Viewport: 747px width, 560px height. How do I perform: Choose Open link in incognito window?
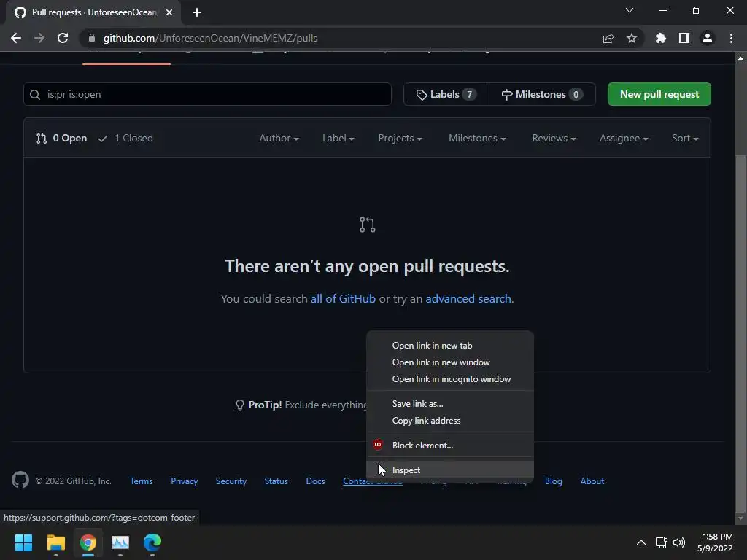pyautogui.click(x=449, y=379)
